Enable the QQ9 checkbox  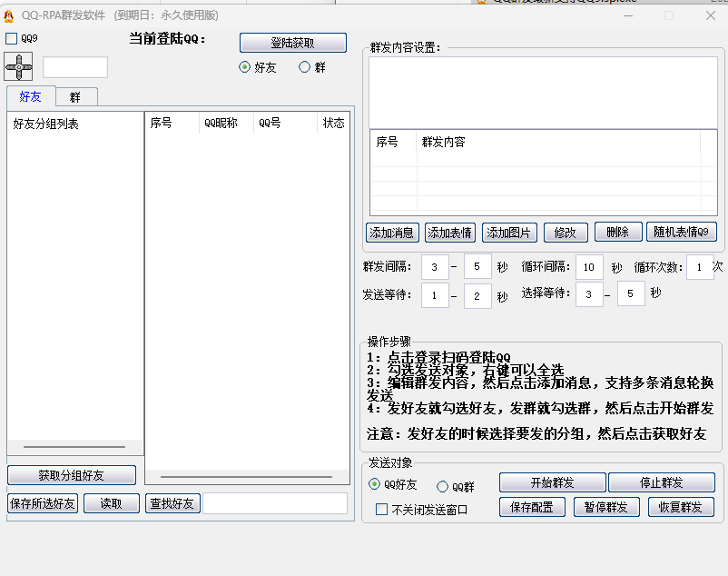click(11, 38)
